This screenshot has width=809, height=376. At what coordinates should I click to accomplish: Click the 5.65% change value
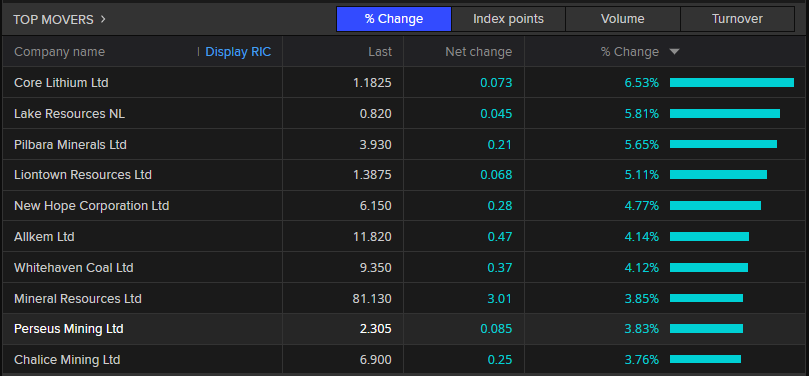click(x=642, y=144)
